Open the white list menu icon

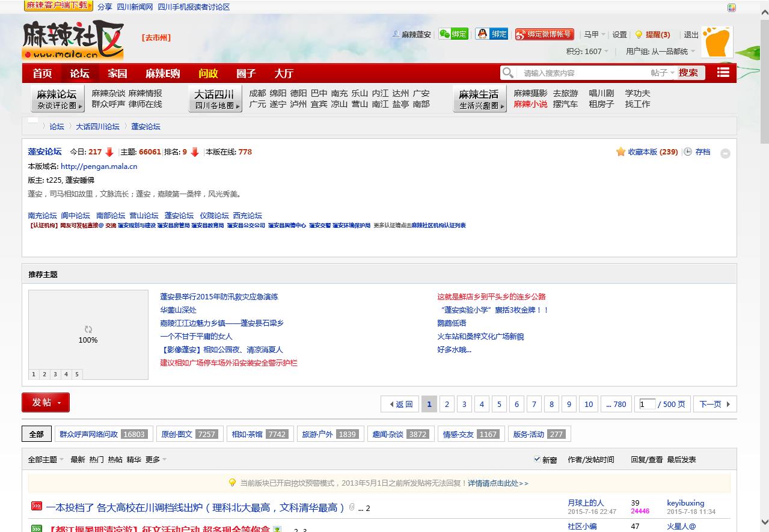(x=723, y=73)
